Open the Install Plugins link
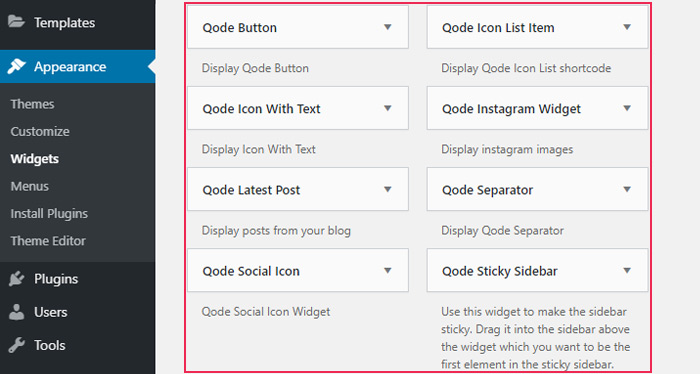This screenshot has width=700, height=374. click(x=49, y=214)
